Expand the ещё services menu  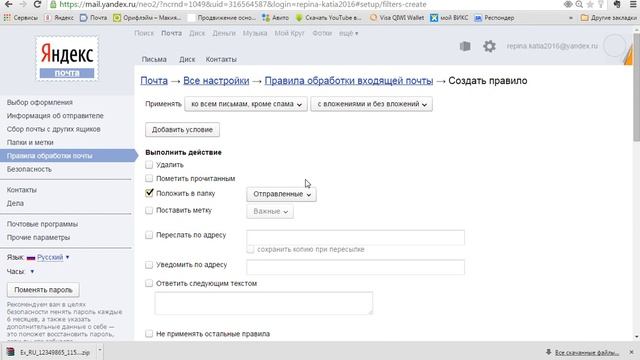(x=348, y=33)
